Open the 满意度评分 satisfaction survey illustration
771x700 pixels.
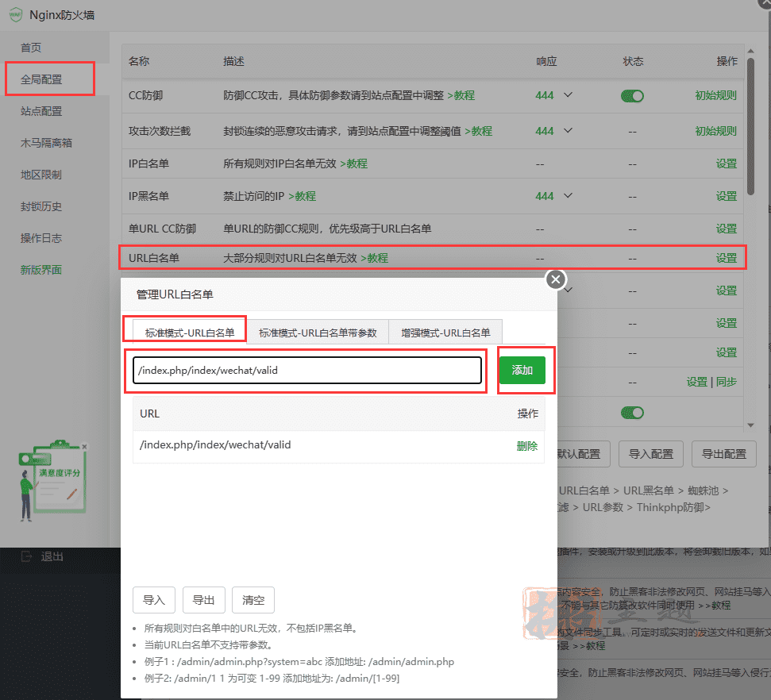[x=53, y=480]
